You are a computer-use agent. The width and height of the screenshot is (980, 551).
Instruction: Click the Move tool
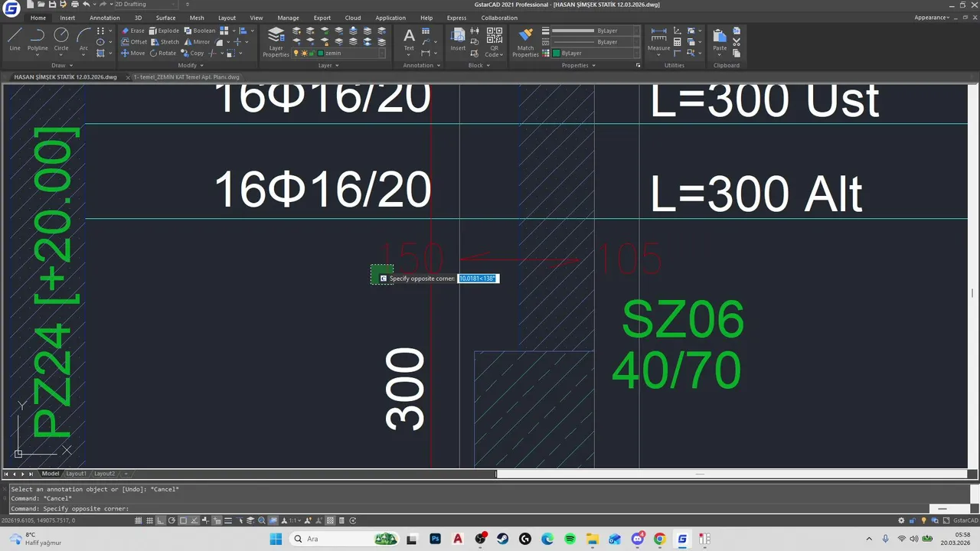tap(133, 54)
